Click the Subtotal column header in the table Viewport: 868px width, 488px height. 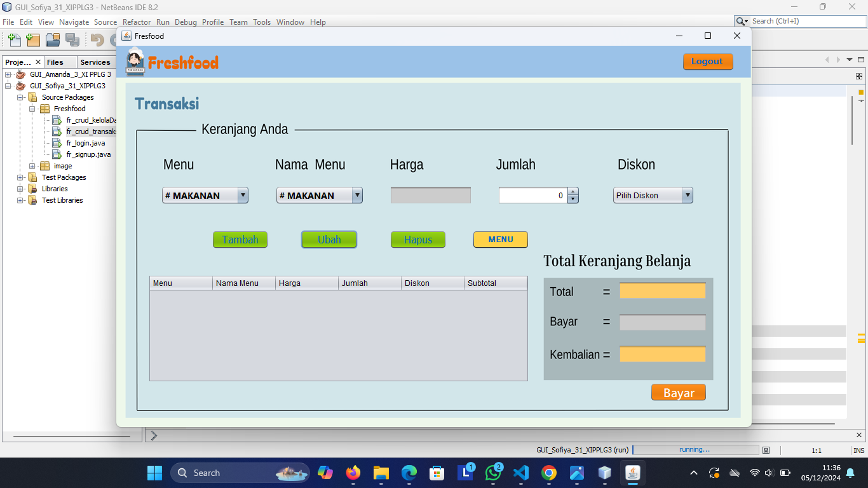click(495, 283)
